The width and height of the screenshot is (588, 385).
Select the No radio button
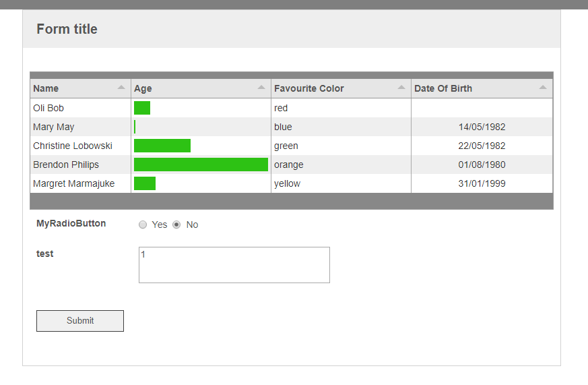[176, 225]
